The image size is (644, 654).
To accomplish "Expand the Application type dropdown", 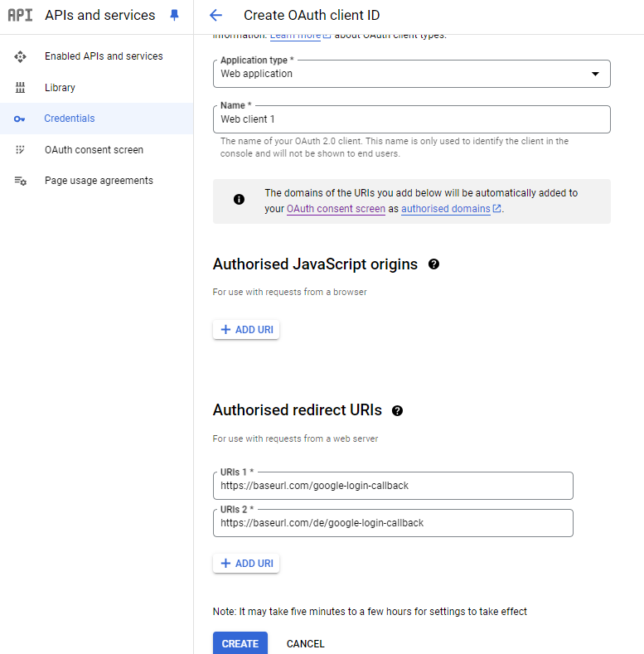I will (x=411, y=74).
